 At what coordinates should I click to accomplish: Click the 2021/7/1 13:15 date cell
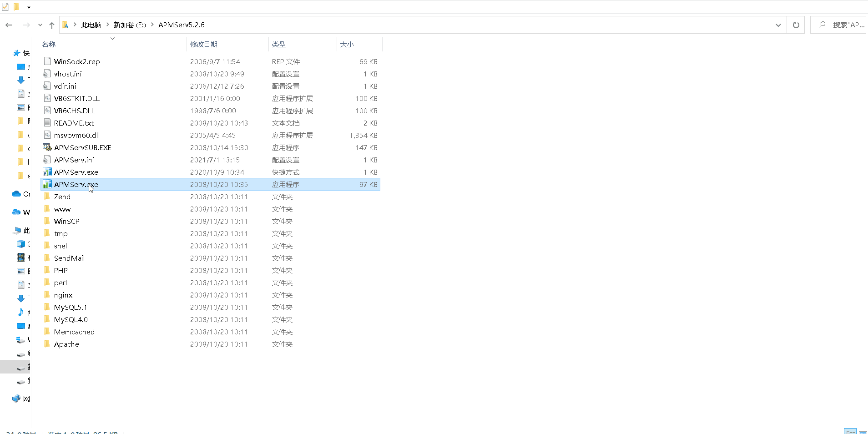(215, 160)
